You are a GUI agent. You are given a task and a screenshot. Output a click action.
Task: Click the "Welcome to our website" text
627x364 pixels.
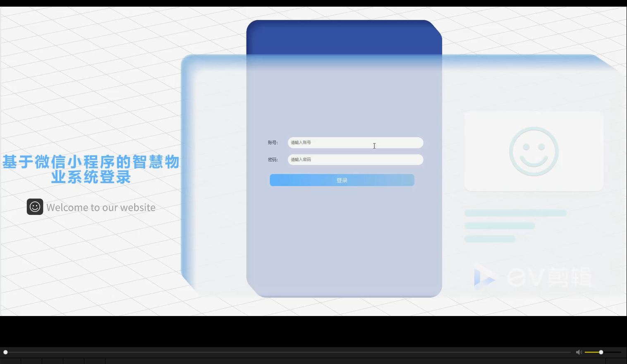tap(101, 207)
